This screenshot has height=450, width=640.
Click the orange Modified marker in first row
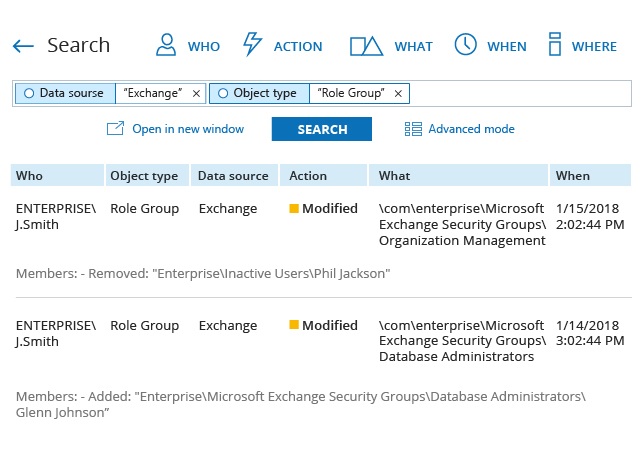[x=294, y=209]
